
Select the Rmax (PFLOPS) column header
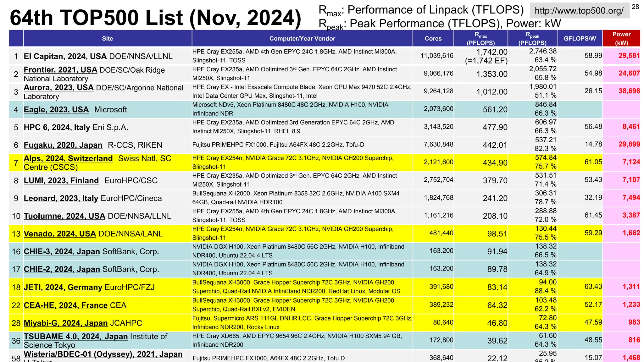pos(481,38)
